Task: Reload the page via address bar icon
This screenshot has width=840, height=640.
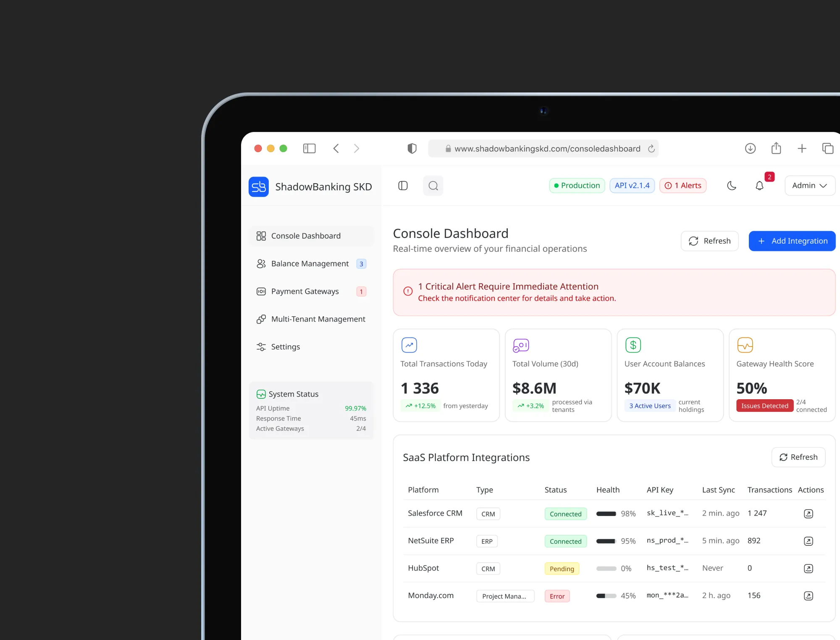Action: tap(651, 148)
